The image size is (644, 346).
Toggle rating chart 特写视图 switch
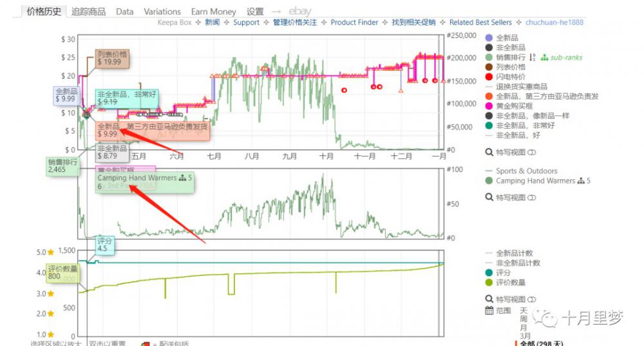coord(531,300)
